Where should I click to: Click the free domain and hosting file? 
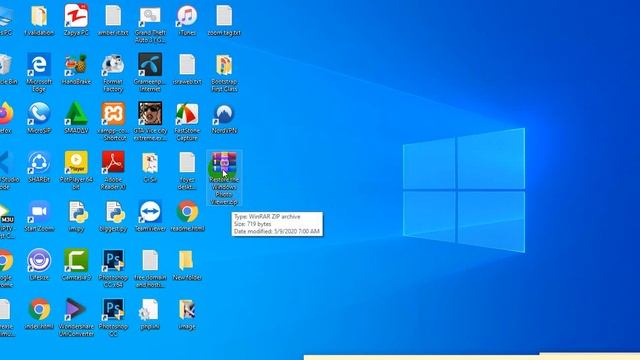click(150, 260)
